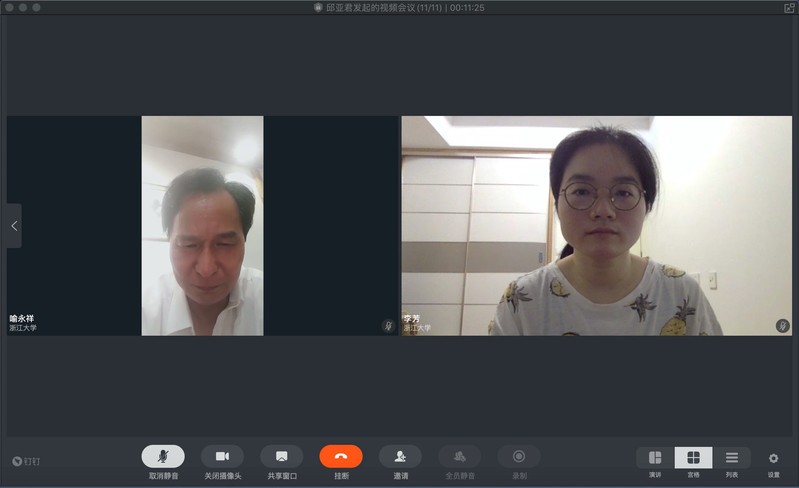Open the 共享窗口 share window option
This screenshot has height=488, width=799.
(x=281, y=456)
